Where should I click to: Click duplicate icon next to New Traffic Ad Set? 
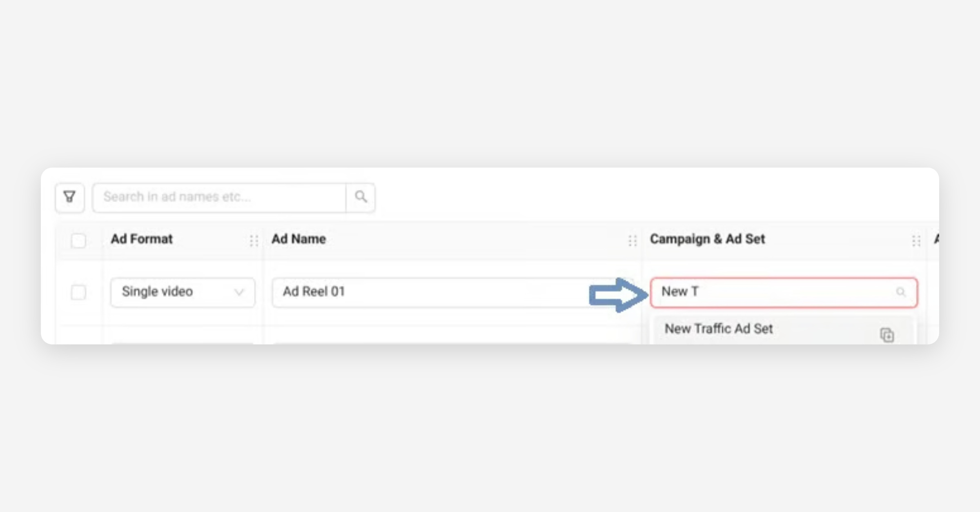[887, 335]
